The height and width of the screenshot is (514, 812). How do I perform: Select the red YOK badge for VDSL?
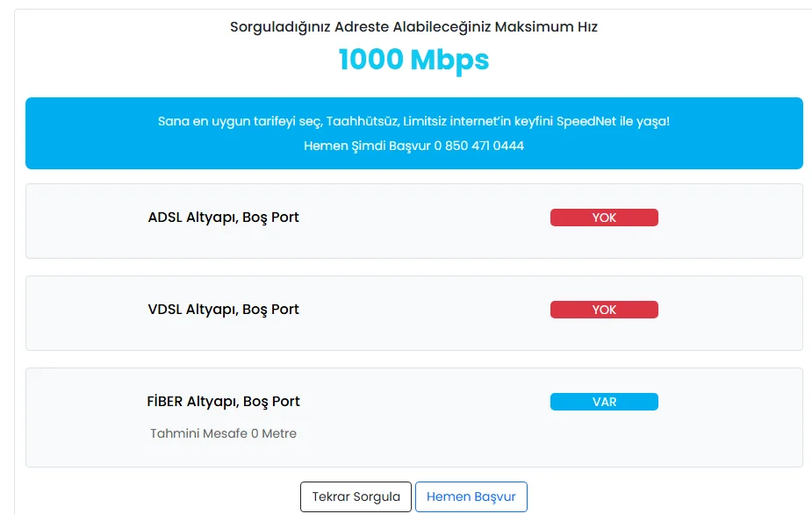[x=604, y=310]
